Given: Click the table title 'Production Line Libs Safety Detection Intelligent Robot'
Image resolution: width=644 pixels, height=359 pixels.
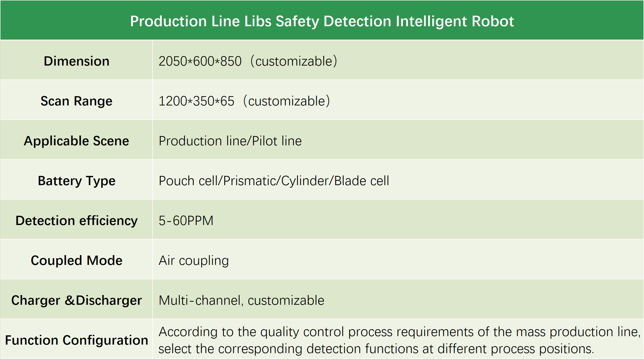Looking at the screenshot, I should pyautogui.click(x=322, y=21).
